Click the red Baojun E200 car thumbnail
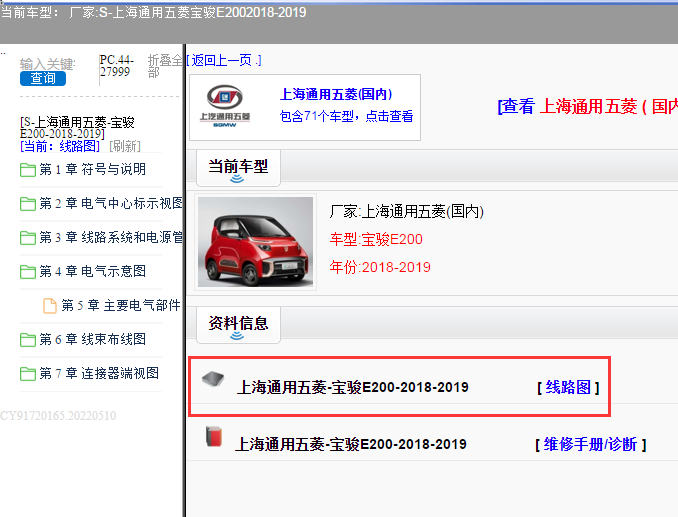 [256, 242]
